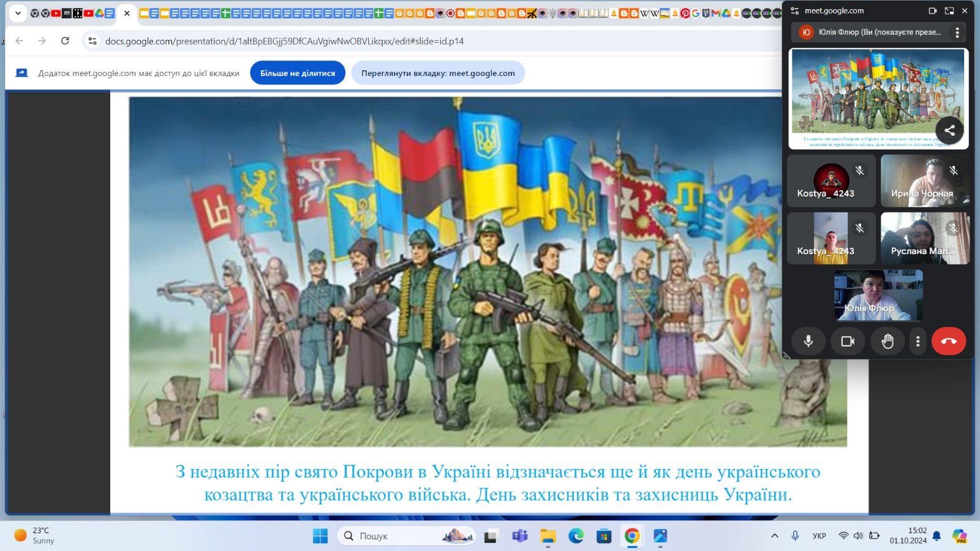Image resolution: width=980 pixels, height=551 pixels.
Task: Open site information icon in address bar
Action: pos(92,41)
